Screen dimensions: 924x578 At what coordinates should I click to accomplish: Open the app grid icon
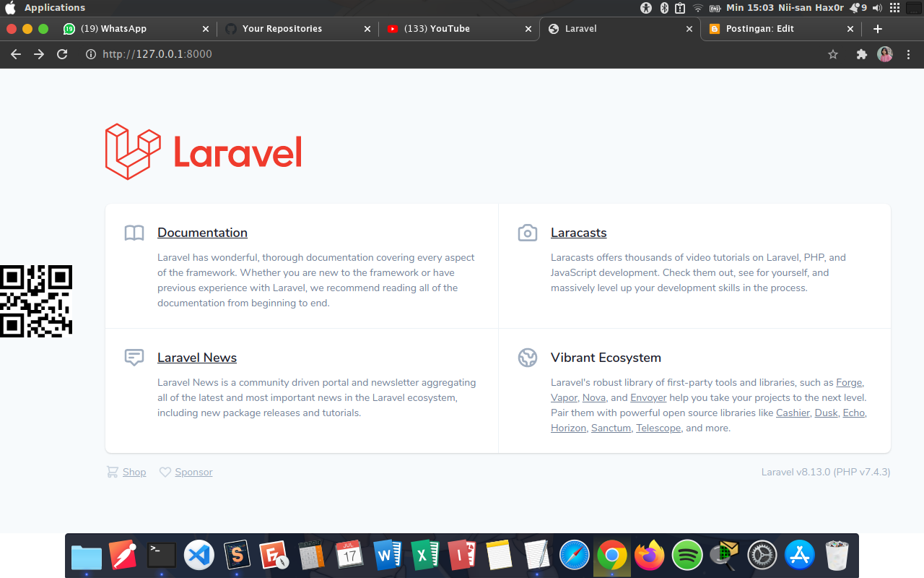click(x=895, y=8)
